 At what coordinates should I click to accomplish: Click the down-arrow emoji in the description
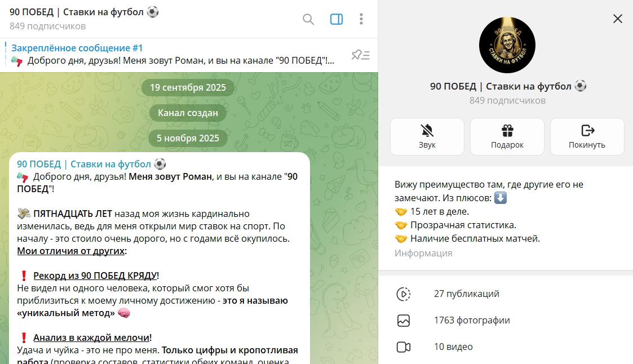(x=501, y=198)
